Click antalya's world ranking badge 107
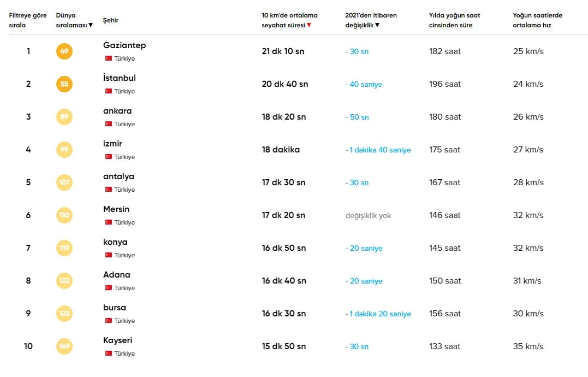The width and height of the screenshot is (588, 377). (64, 182)
